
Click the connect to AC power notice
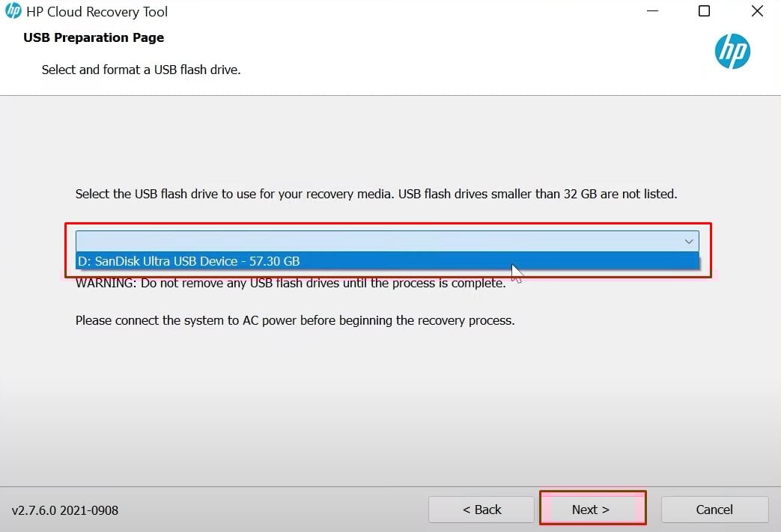tap(295, 320)
